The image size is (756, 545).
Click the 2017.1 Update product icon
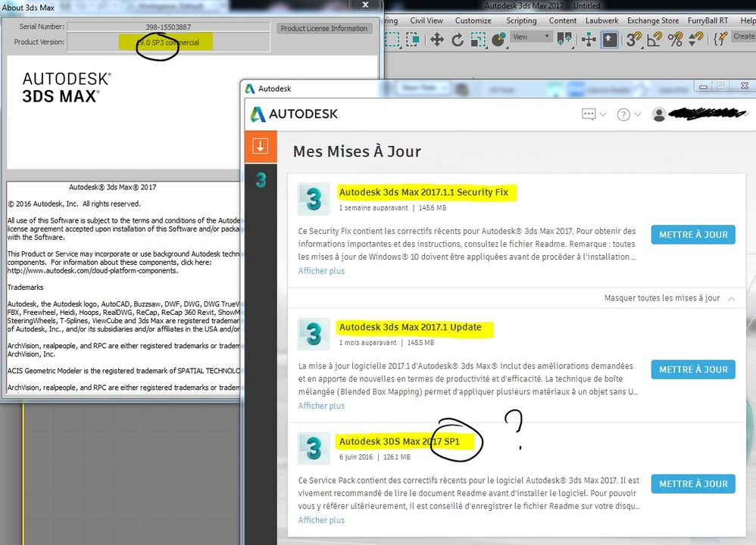(x=314, y=334)
